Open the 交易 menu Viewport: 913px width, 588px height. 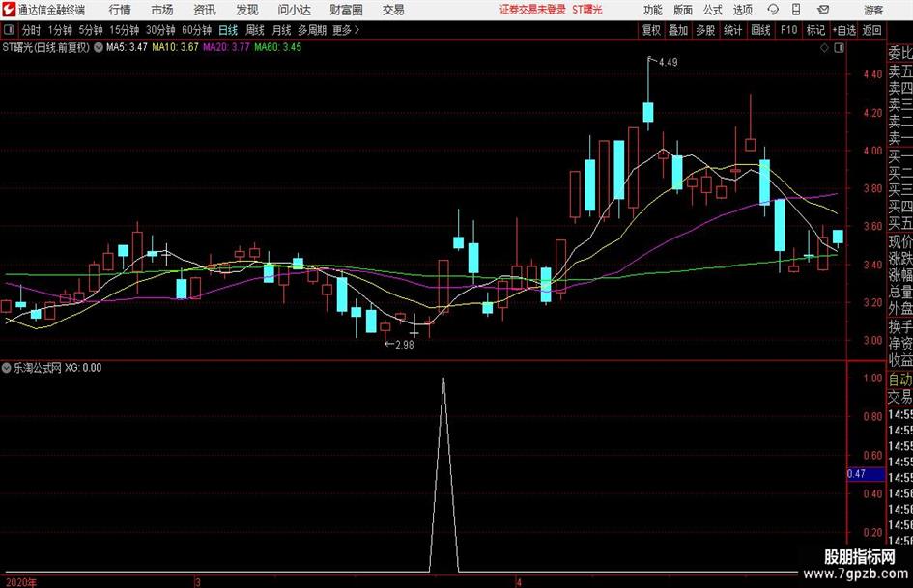(393, 10)
